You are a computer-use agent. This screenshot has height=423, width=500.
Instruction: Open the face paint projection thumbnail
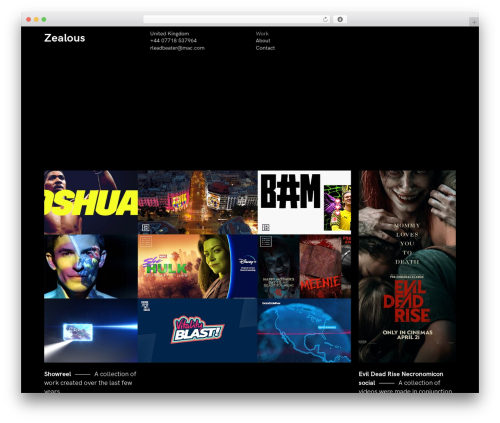coord(91,266)
